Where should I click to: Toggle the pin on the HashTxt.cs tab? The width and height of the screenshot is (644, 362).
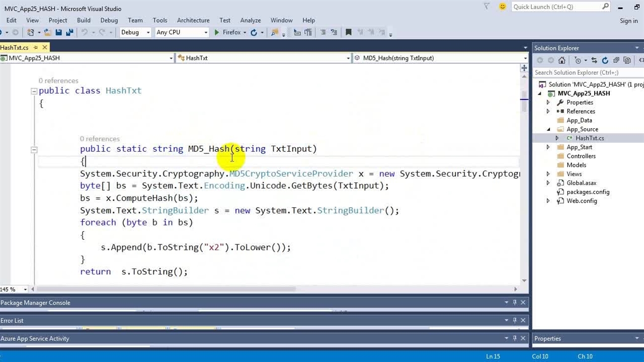tap(36, 47)
